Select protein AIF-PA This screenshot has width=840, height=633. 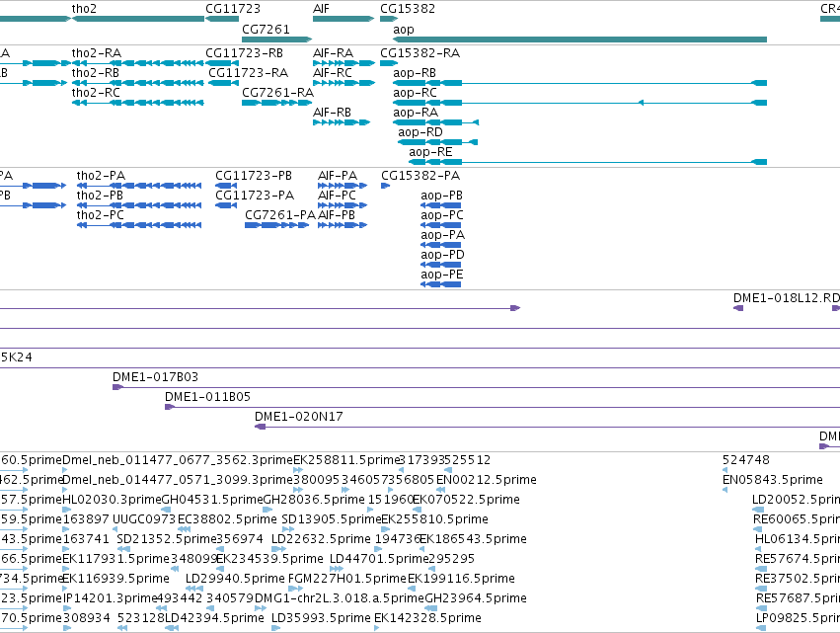(338, 176)
